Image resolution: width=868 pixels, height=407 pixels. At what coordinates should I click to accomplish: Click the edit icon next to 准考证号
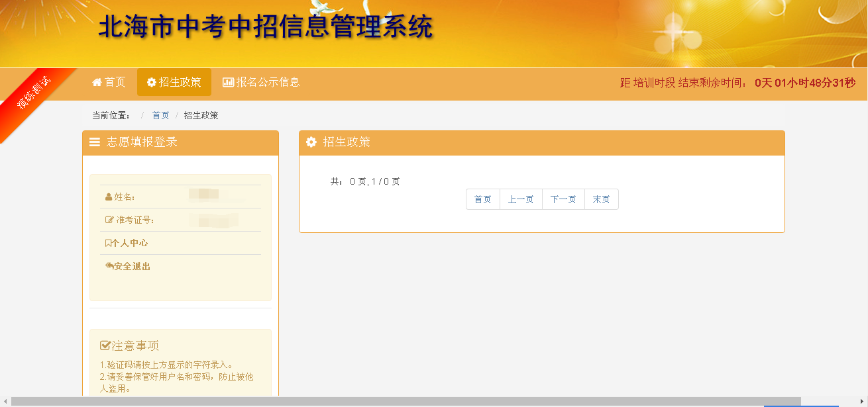[x=109, y=220]
